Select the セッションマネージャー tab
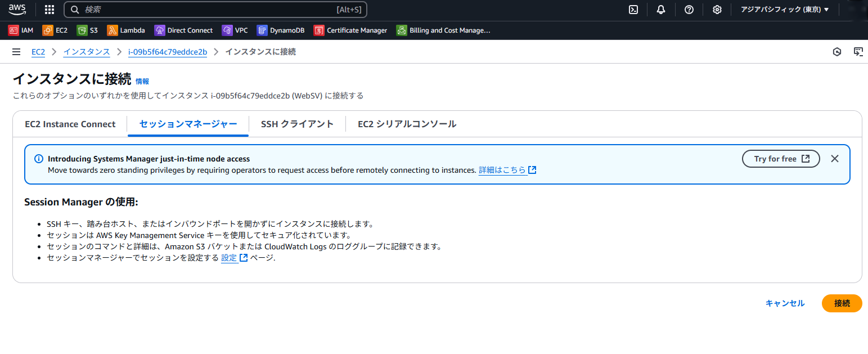This screenshot has width=868, height=354. pos(188,124)
